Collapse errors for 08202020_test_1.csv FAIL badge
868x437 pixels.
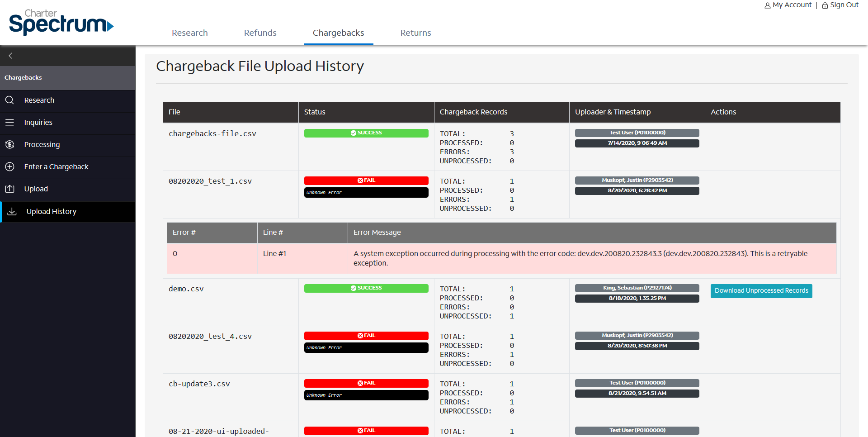click(x=366, y=180)
